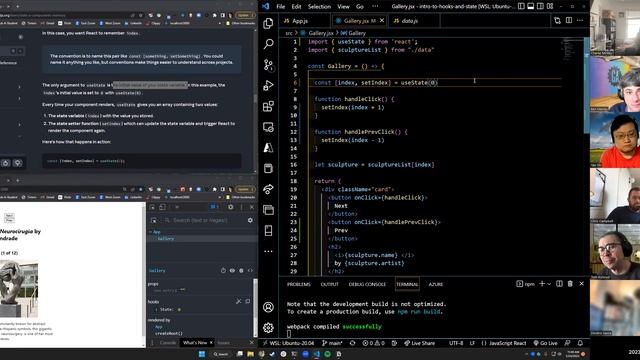Open the View menu
Viewport: 640px width, 360px height.
(x=343, y=6)
